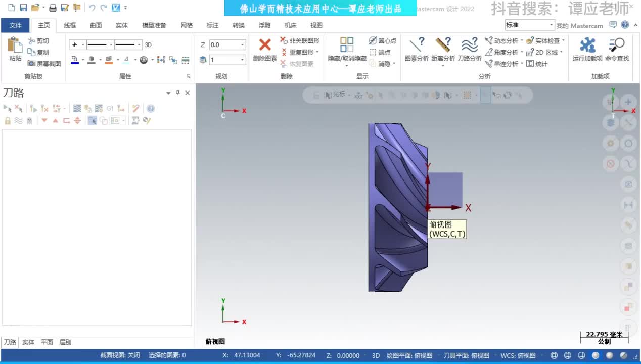Click the 运行加载项 add-in icon

(x=587, y=45)
